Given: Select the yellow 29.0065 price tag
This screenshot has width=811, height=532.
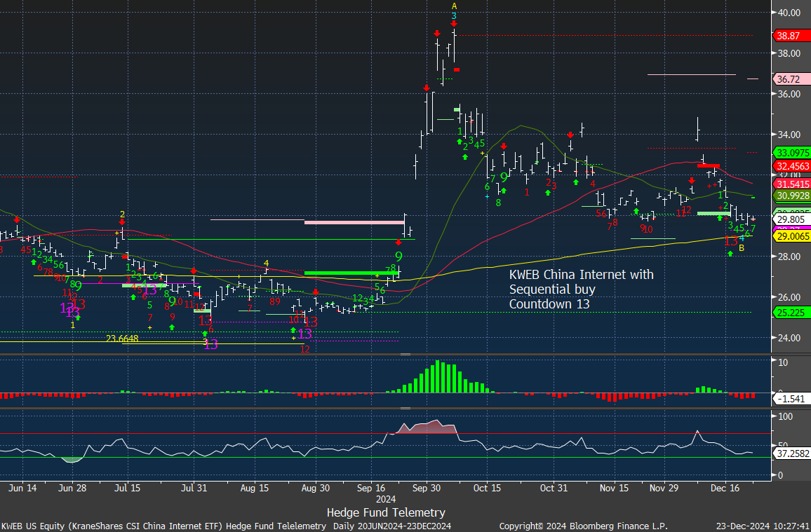Looking at the screenshot, I should (791, 238).
